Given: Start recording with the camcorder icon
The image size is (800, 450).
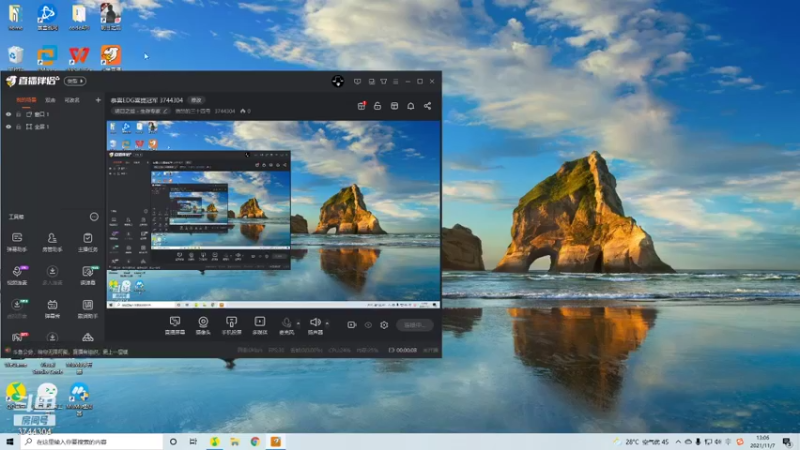Looking at the screenshot, I should [x=352, y=325].
